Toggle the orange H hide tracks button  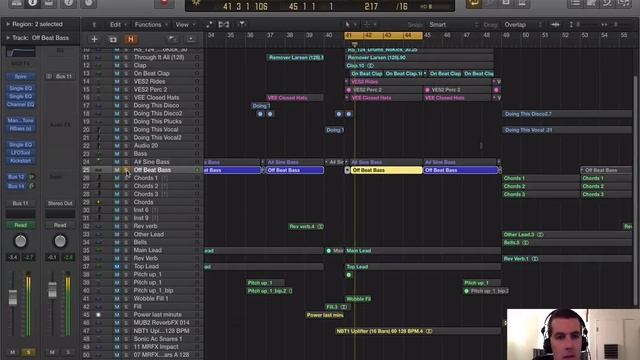(131, 39)
